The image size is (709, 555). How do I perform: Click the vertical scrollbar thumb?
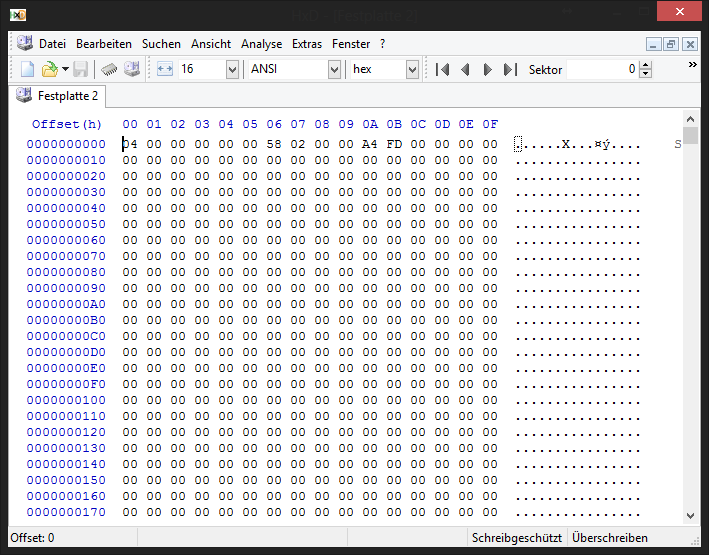click(690, 136)
